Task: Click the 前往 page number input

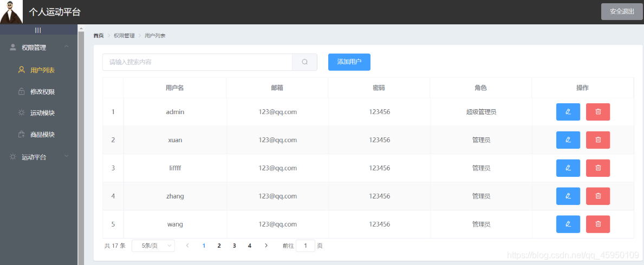Action: (305, 246)
